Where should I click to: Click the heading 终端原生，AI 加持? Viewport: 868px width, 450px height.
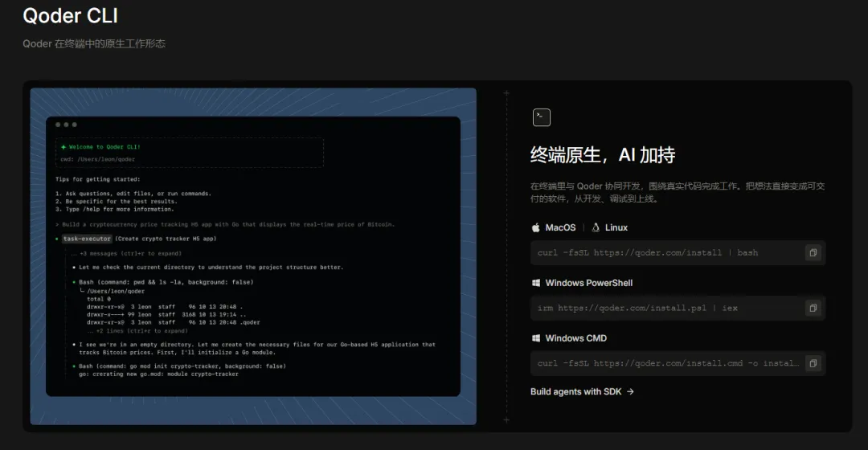click(602, 154)
